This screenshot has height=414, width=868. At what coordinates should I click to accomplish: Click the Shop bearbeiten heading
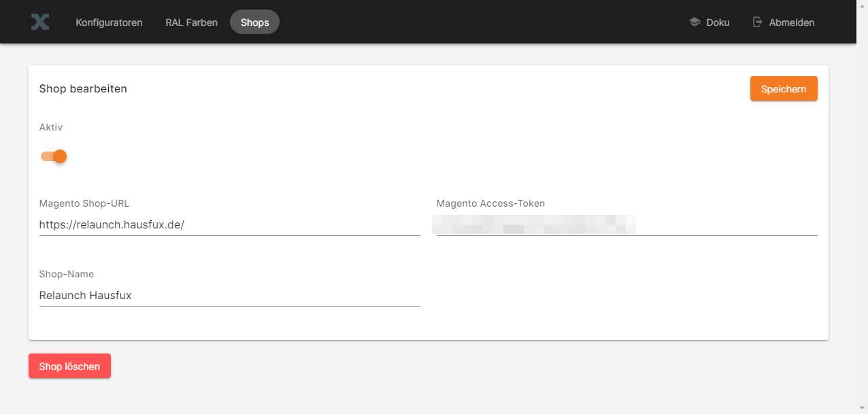tap(83, 88)
